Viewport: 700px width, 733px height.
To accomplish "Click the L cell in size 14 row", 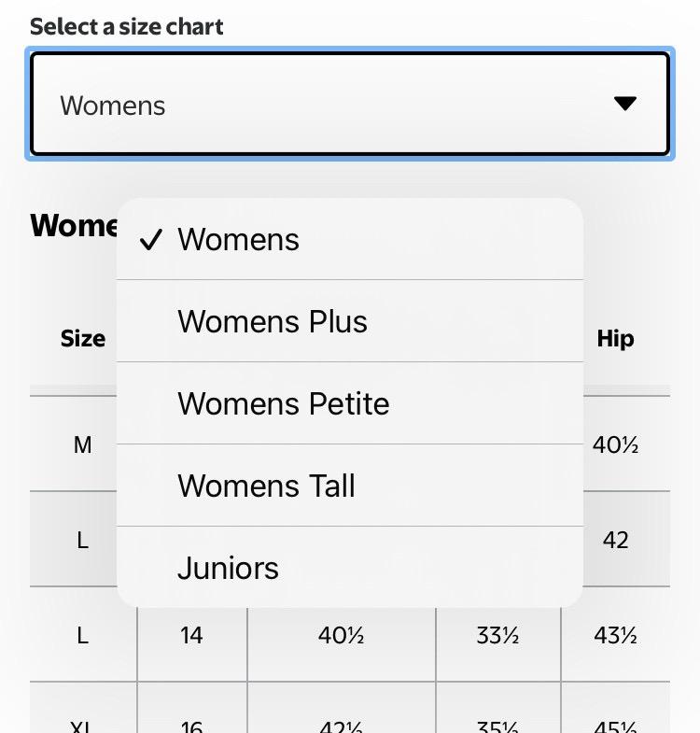I will click(83, 636).
